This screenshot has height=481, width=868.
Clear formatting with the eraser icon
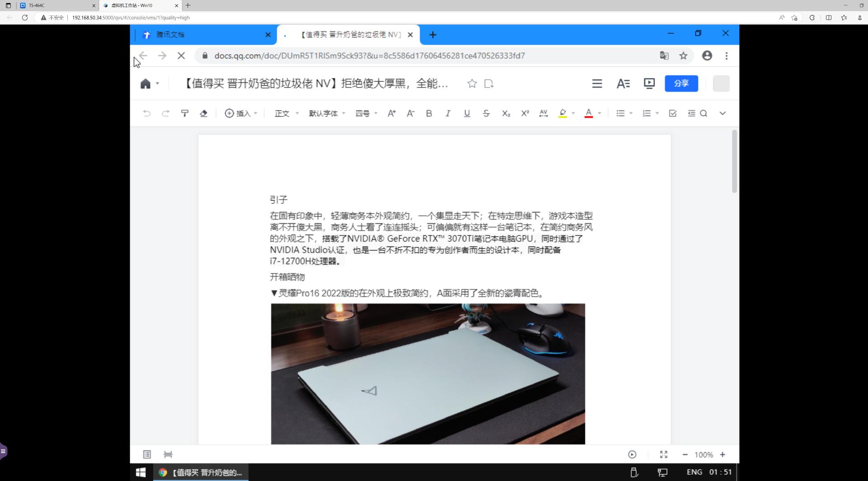[203, 113]
